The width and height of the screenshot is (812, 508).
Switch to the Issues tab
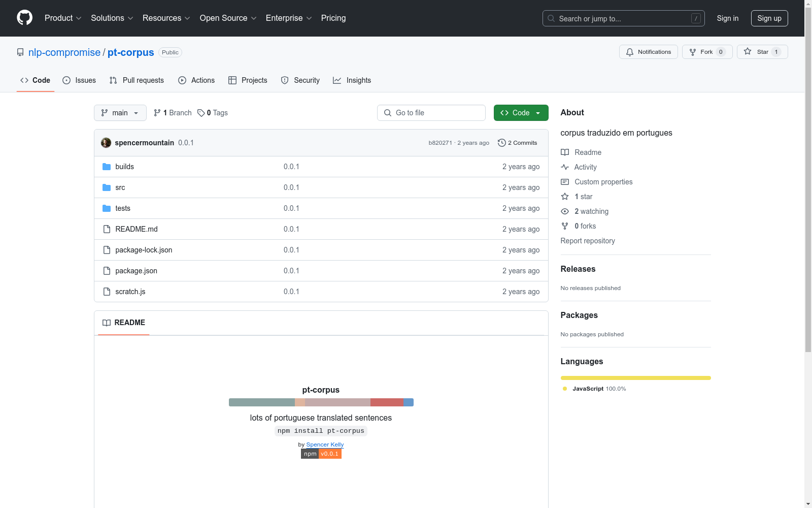[x=79, y=80]
